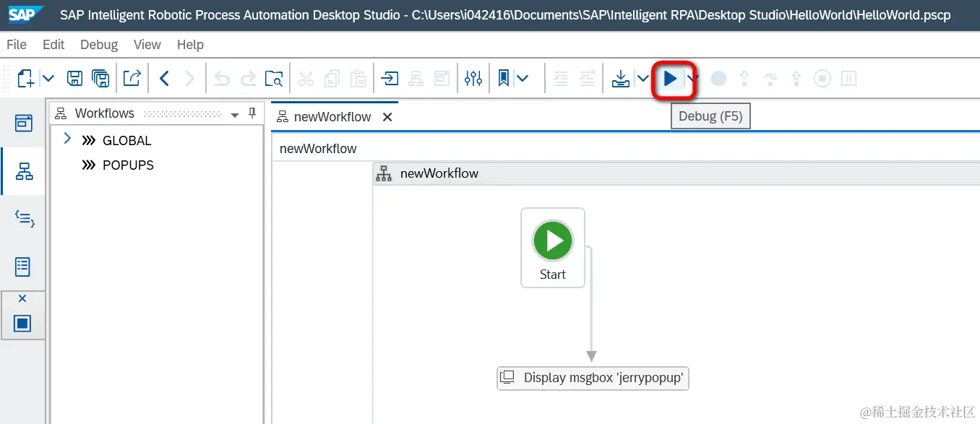The image size is (980, 424).
Task: Click the Step Over debug icon
Action: [x=770, y=78]
